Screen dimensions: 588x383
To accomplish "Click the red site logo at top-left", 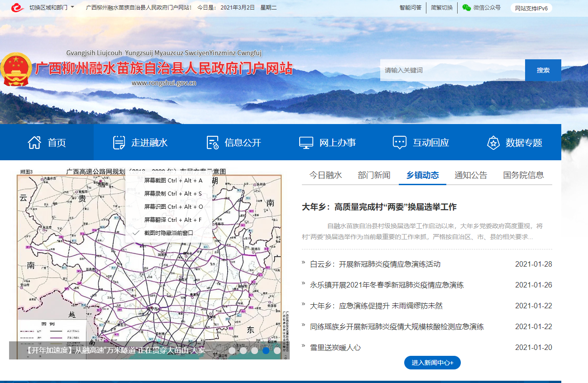I will (18, 8).
